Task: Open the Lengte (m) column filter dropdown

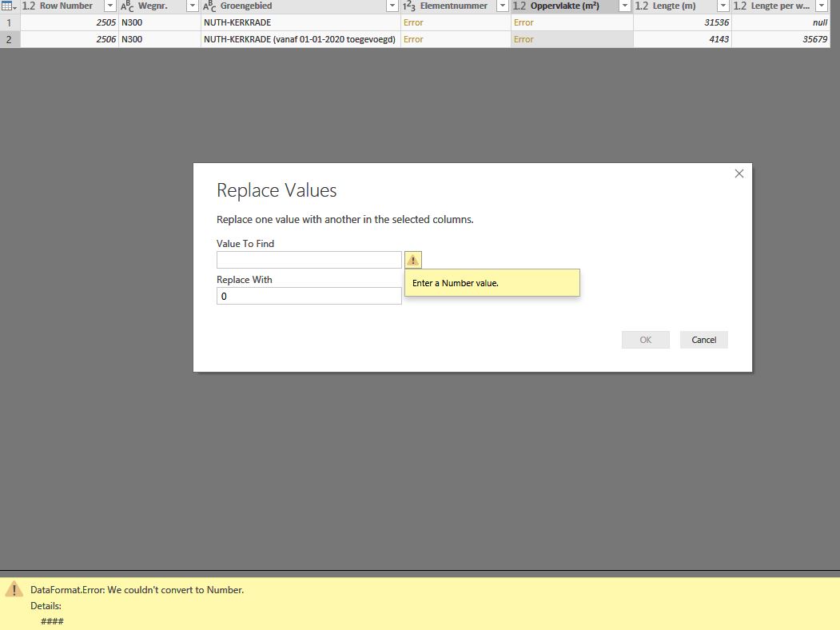Action: (x=723, y=6)
